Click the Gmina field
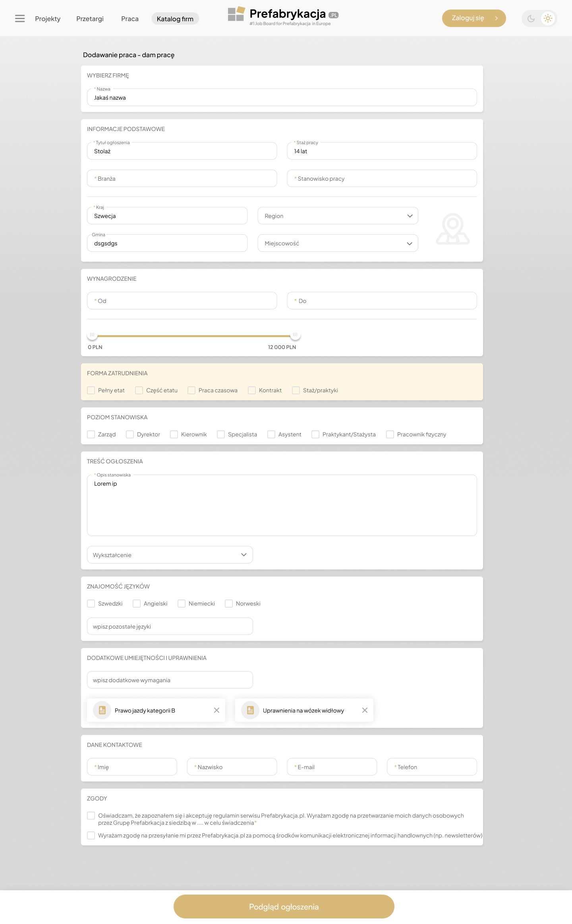 [167, 243]
